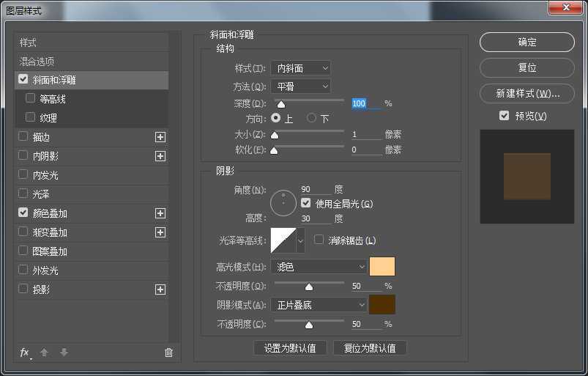Open the 样式 内斜面 dropdown

pyautogui.click(x=300, y=68)
